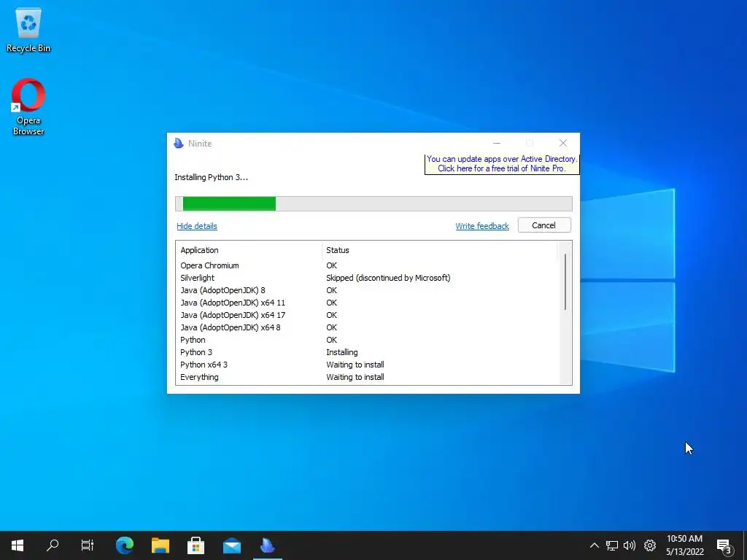Image resolution: width=747 pixels, height=560 pixels.
Task: Click the Installing Python 3... status text
Action: [211, 177]
